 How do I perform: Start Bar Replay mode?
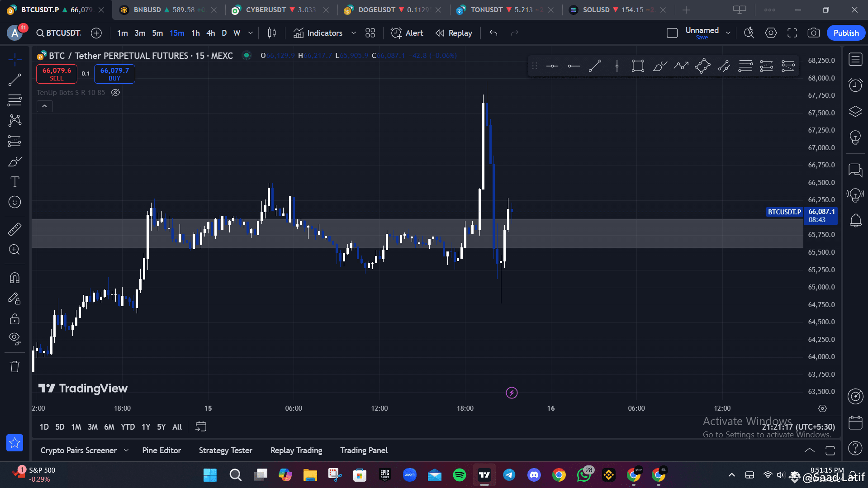point(454,33)
